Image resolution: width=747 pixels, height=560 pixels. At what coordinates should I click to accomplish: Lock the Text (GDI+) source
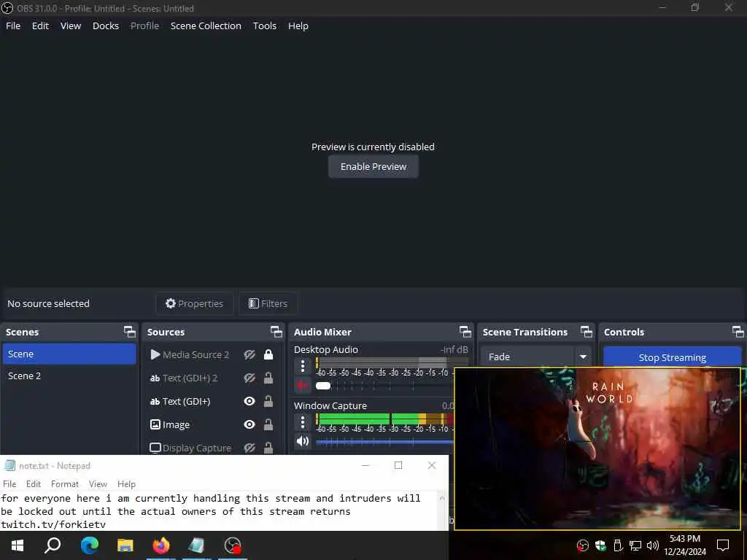point(268,402)
